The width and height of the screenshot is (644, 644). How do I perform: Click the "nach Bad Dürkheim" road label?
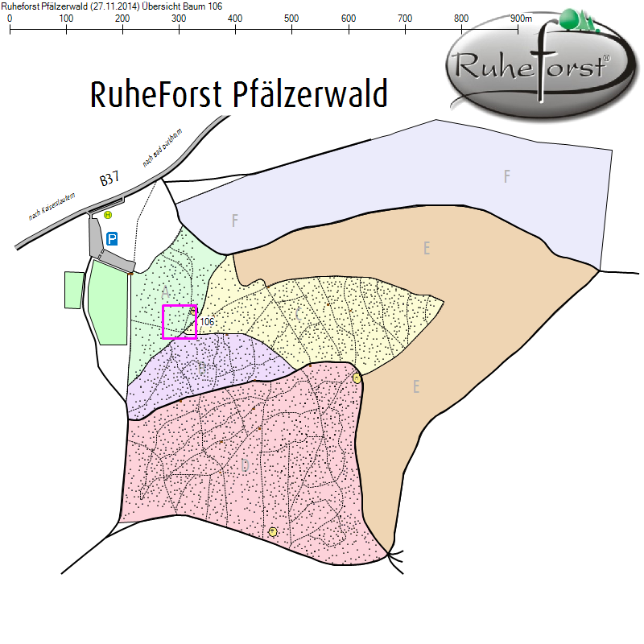pos(163,148)
